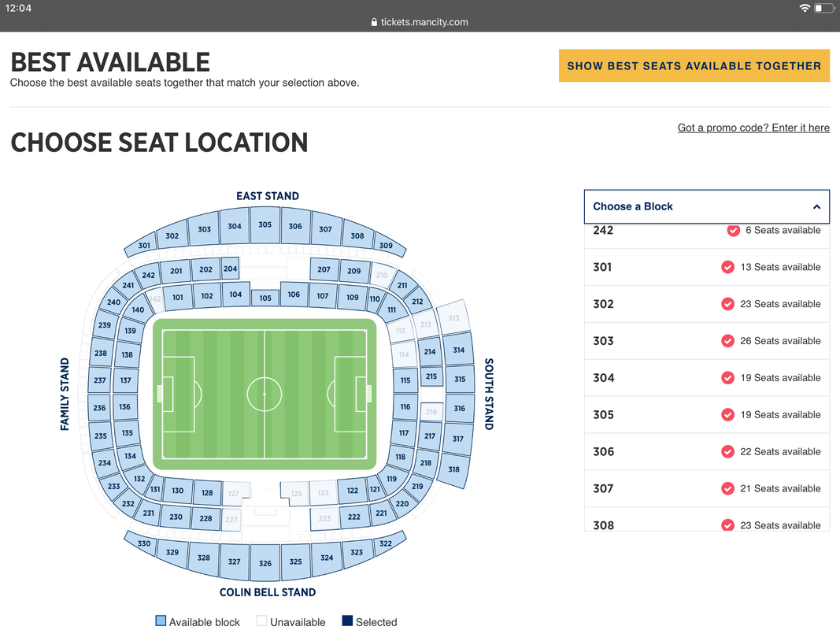
Task: Select 302 row with 23 seats available
Action: (x=706, y=304)
